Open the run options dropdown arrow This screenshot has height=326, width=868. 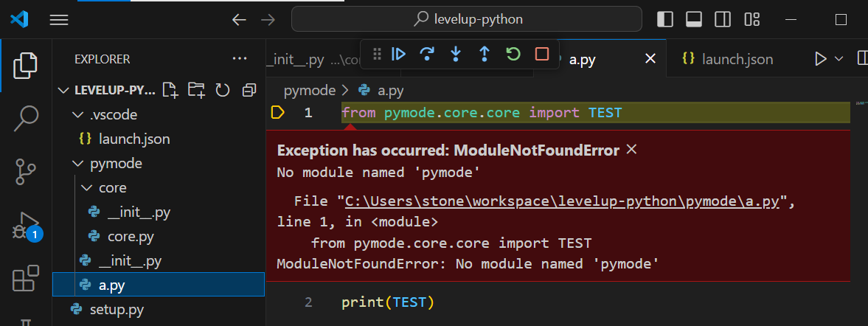click(x=838, y=59)
